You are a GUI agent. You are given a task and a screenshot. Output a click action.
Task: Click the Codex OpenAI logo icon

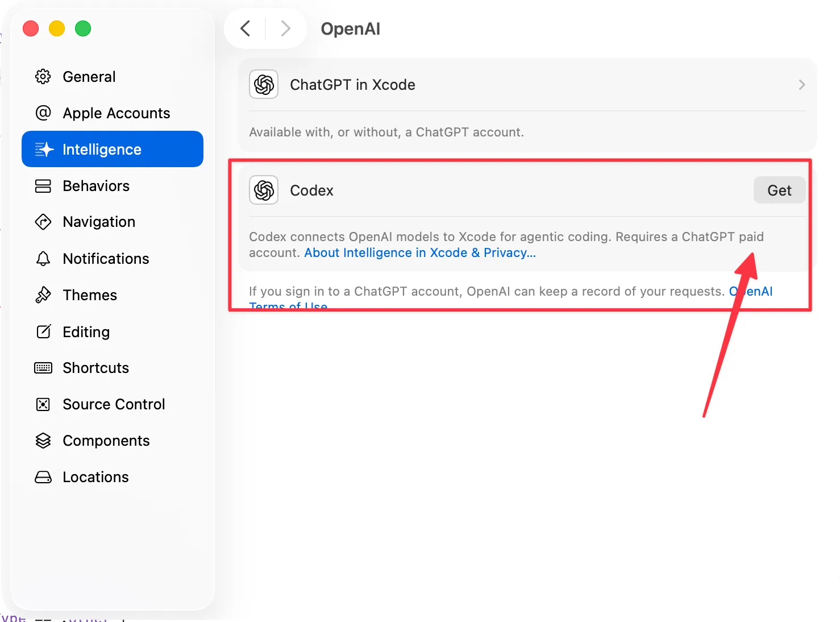pyautogui.click(x=264, y=190)
